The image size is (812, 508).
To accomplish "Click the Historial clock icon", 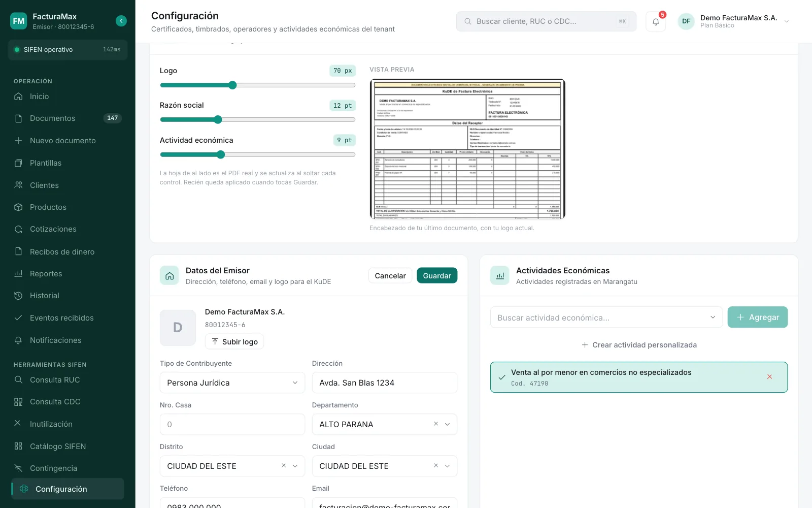I will pos(18,296).
